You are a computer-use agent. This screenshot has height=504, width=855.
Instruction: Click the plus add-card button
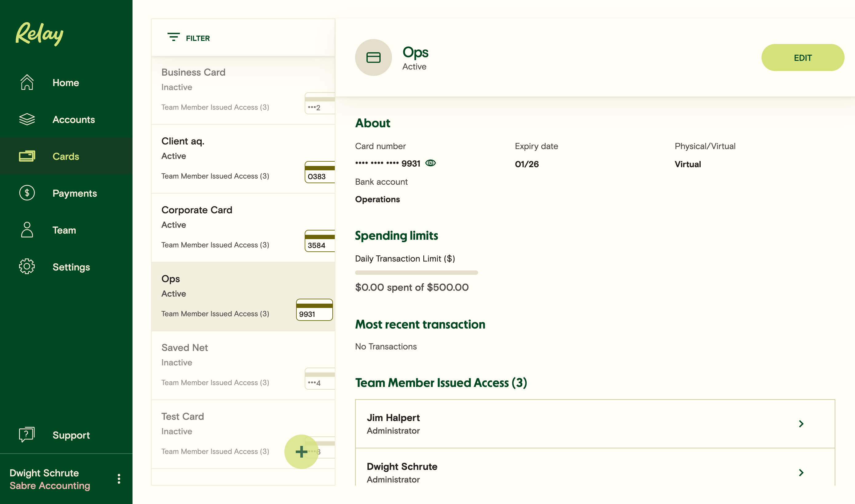pos(301,451)
